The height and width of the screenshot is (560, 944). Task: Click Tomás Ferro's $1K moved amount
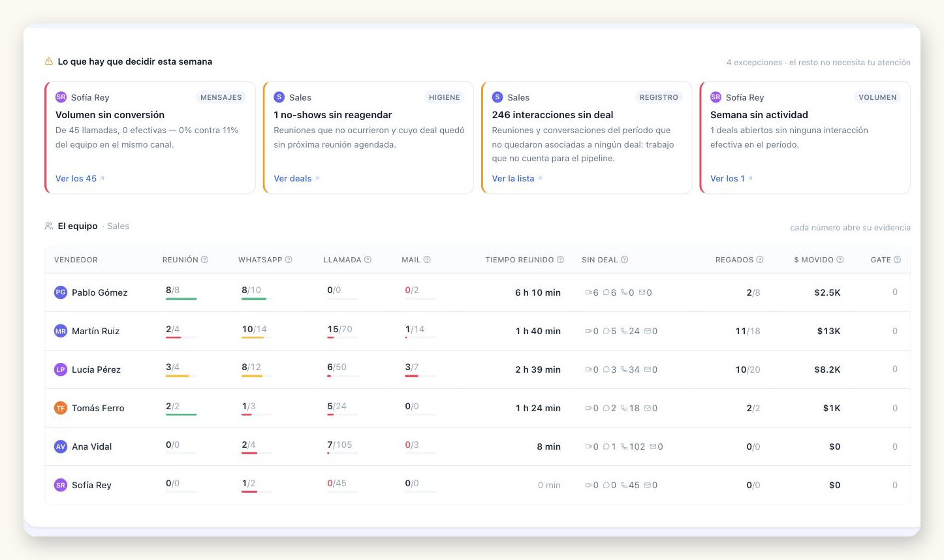click(x=832, y=408)
